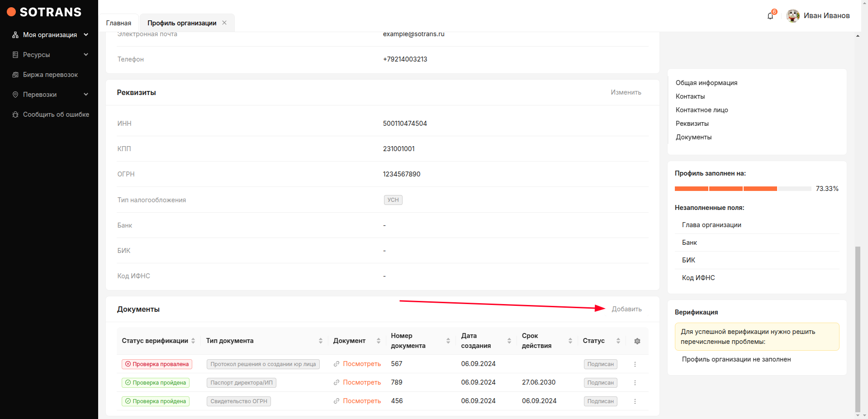Image resolution: width=868 pixels, height=419 pixels.
Task: Switch to the Главная tab
Action: click(119, 23)
